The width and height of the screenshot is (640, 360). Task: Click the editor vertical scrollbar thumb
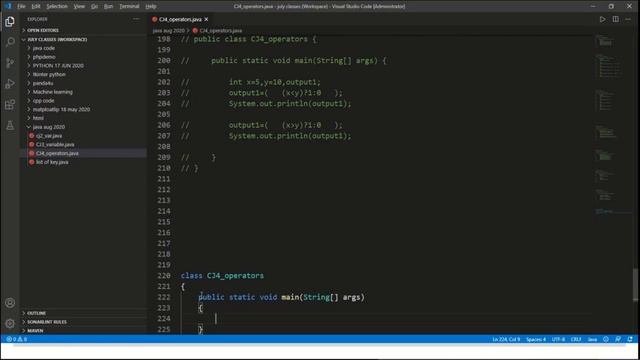click(x=636, y=284)
